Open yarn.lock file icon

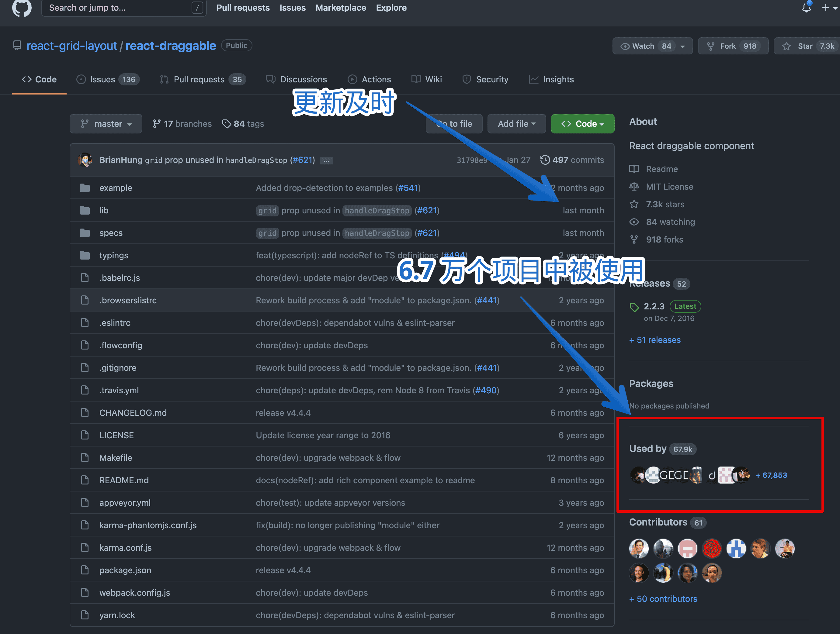point(85,615)
